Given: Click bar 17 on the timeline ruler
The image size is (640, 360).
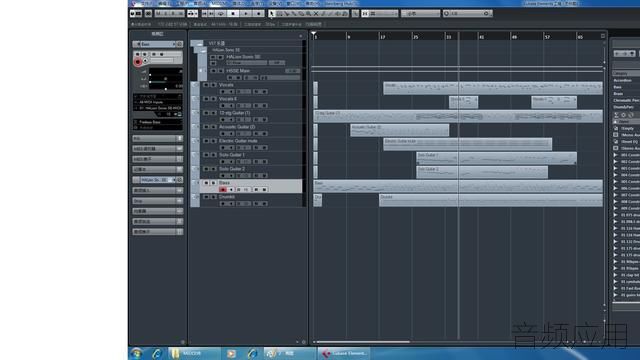Looking at the screenshot, I should [382, 37].
